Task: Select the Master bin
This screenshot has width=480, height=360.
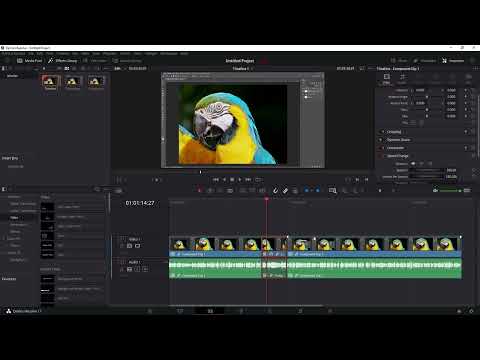Action: pos(13,76)
